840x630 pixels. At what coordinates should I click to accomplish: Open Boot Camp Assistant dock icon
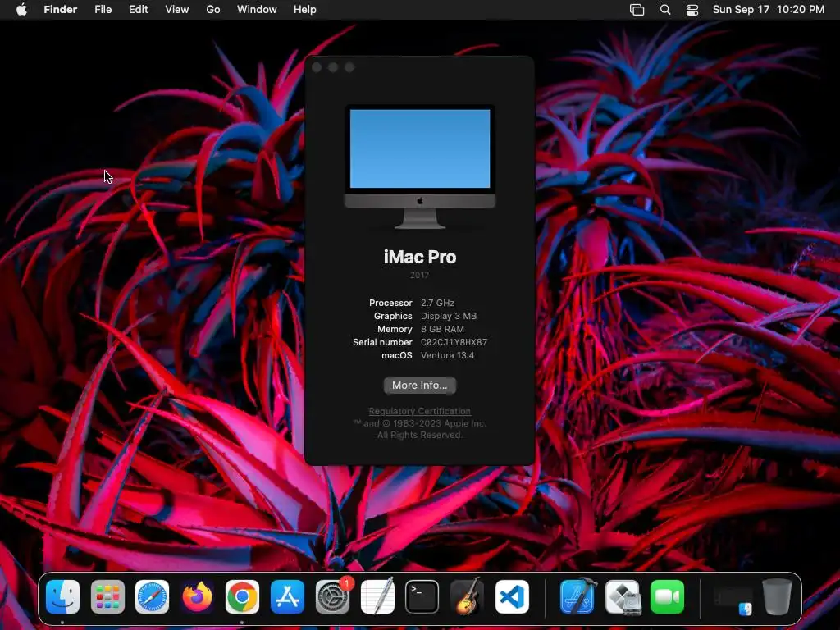coord(623,596)
